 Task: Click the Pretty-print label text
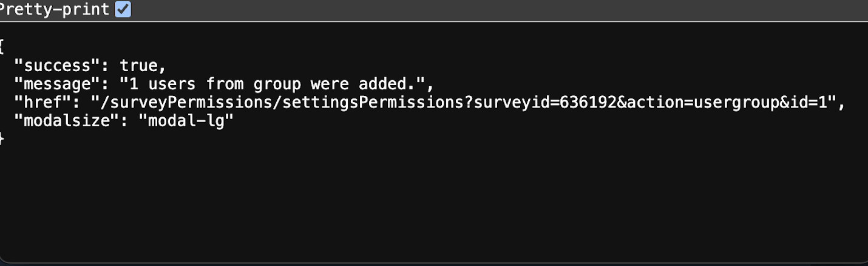56,10
